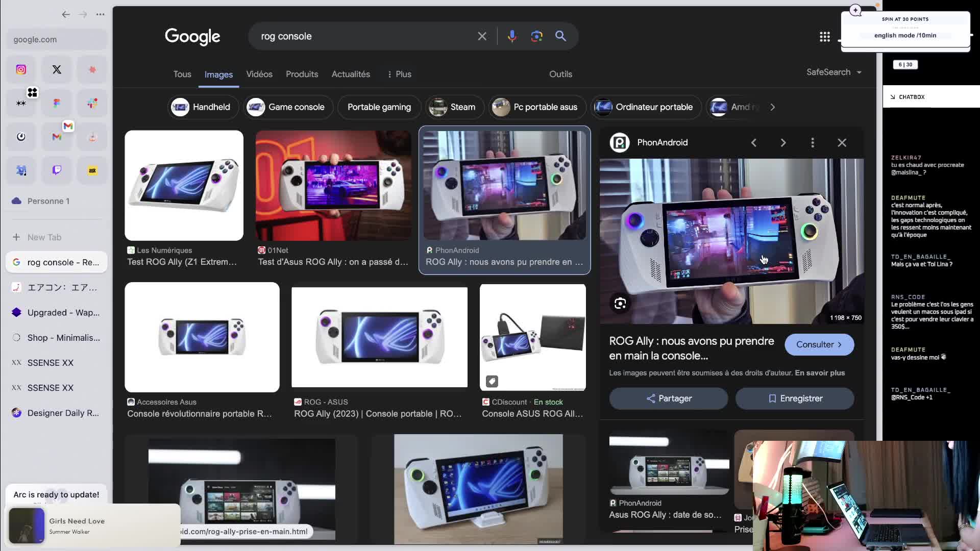Image resolution: width=980 pixels, height=551 pixels.
Task: Submit search with magnifier icon
Action: click(x=560, y=36)
